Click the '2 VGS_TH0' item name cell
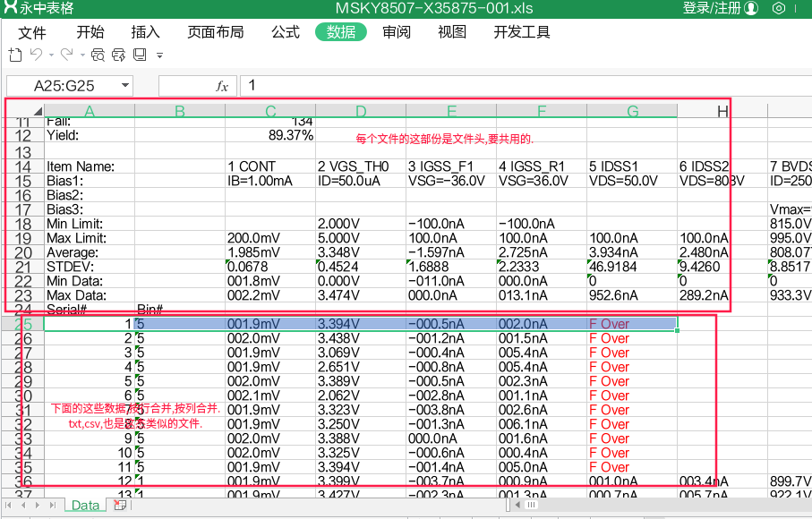812x519 pixels. click(361, 166)
